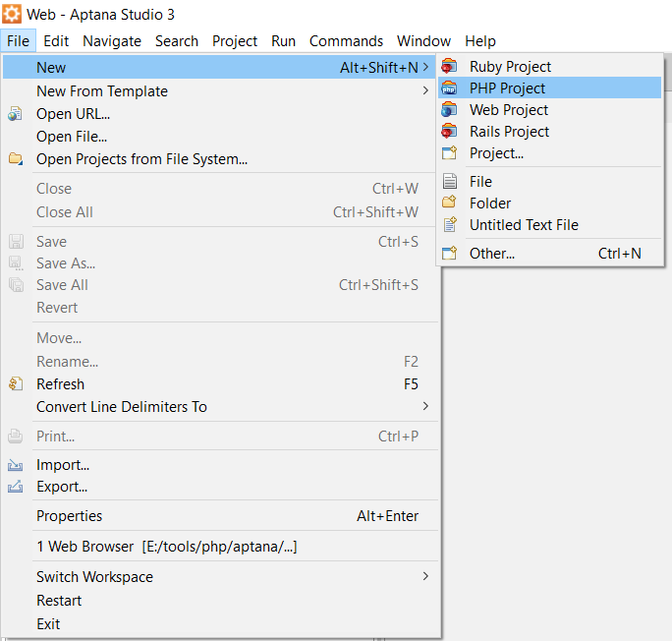Click the Print printer icon
Image resolution: width=672 pixels, height=641 pixels.
[x=15, y=437]
